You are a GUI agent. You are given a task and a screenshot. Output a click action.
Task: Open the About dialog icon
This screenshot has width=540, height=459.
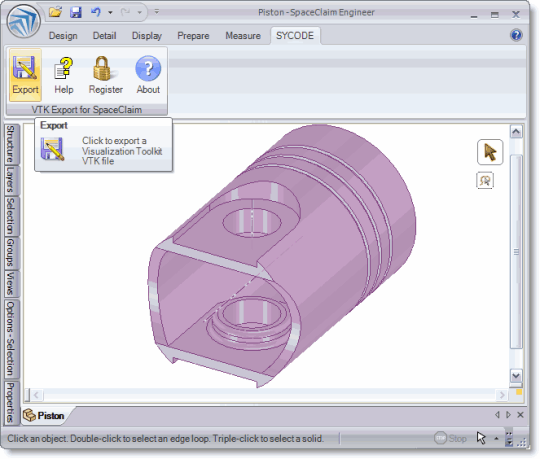click(148, 75)
